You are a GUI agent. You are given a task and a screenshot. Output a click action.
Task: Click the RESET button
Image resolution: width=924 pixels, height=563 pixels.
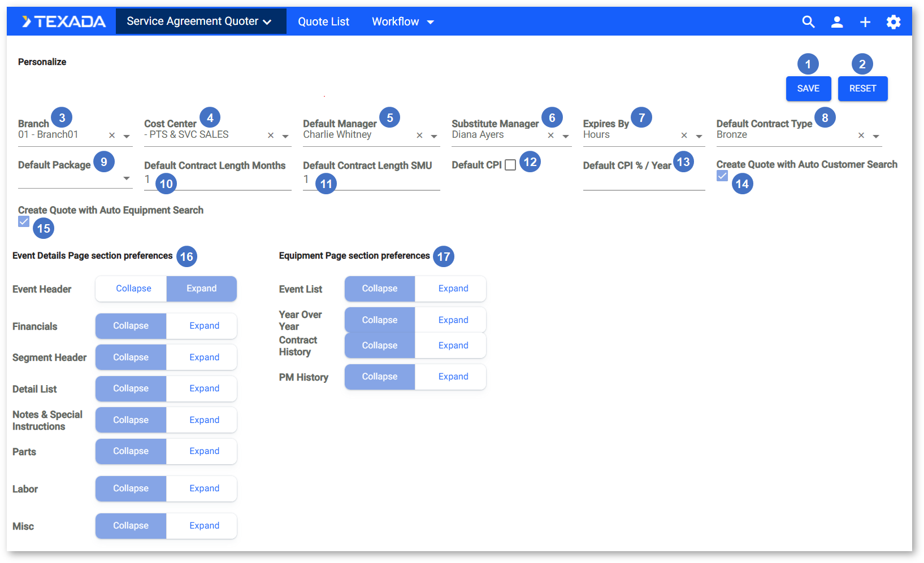(862, 89)
